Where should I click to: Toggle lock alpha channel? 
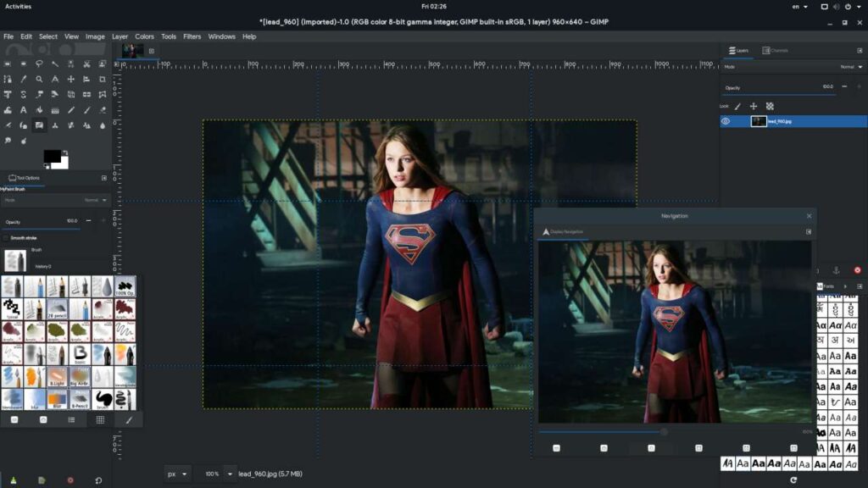[x=770, y=106]
